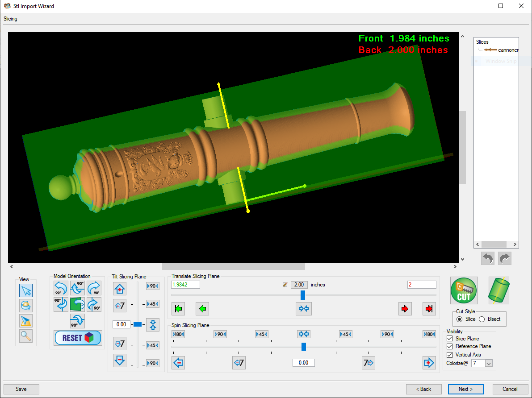Click the Slicing menu label
532x398 pixels.
pos(10,19)
